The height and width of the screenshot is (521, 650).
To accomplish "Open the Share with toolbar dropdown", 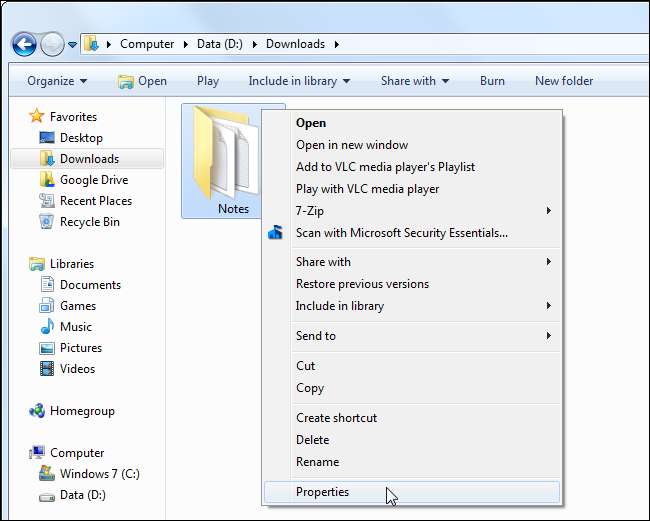I will 414,81.
